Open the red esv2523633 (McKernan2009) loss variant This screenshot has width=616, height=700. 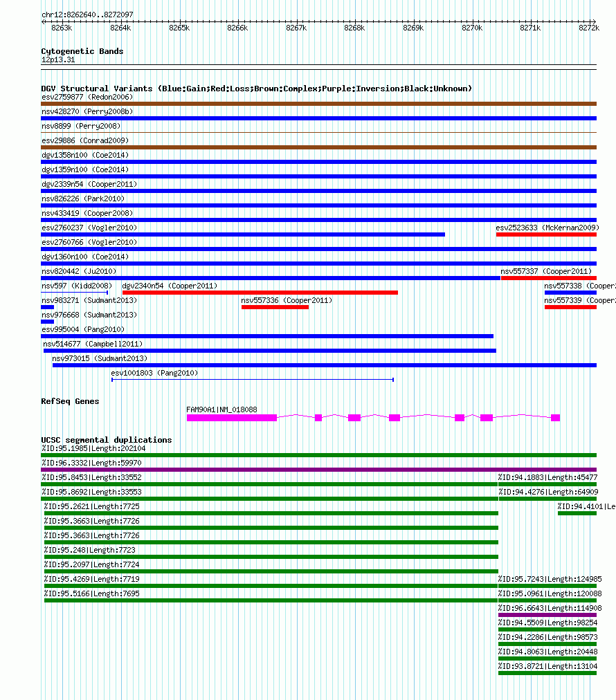(546, 234)
